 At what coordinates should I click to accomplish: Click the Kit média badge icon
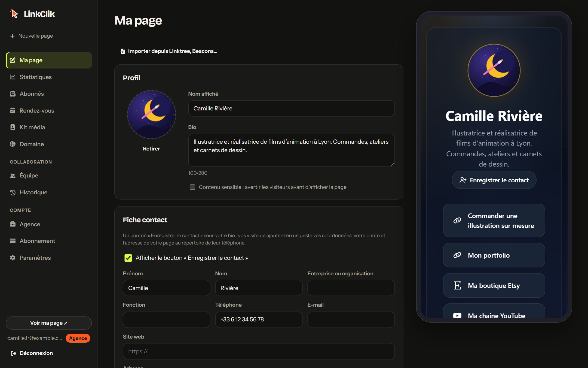(13, 127)
